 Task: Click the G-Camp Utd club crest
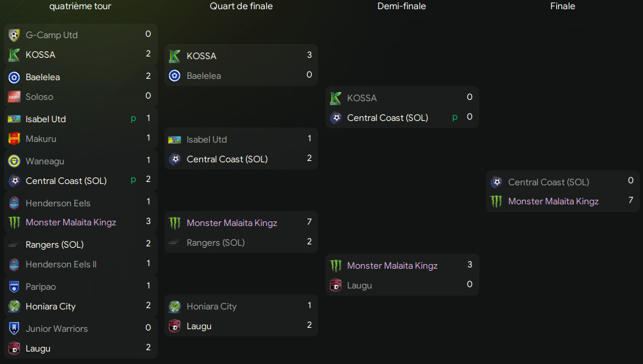point(14,35)
